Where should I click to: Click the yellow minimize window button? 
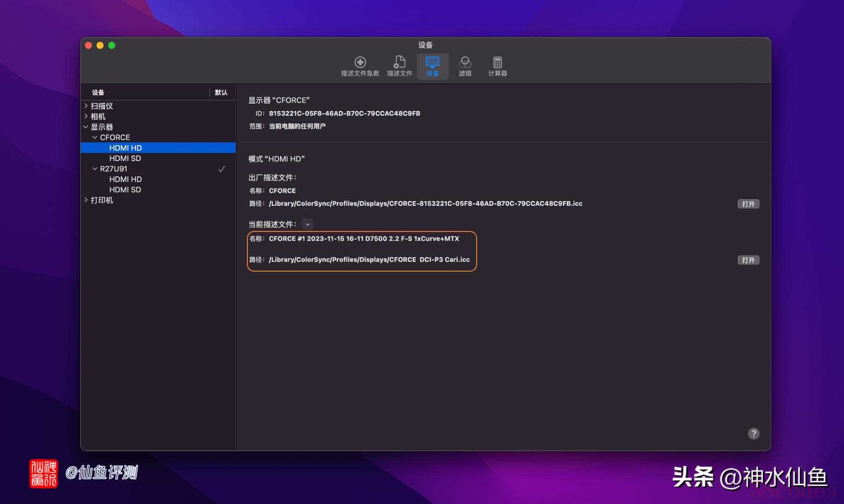click(100, 45)
